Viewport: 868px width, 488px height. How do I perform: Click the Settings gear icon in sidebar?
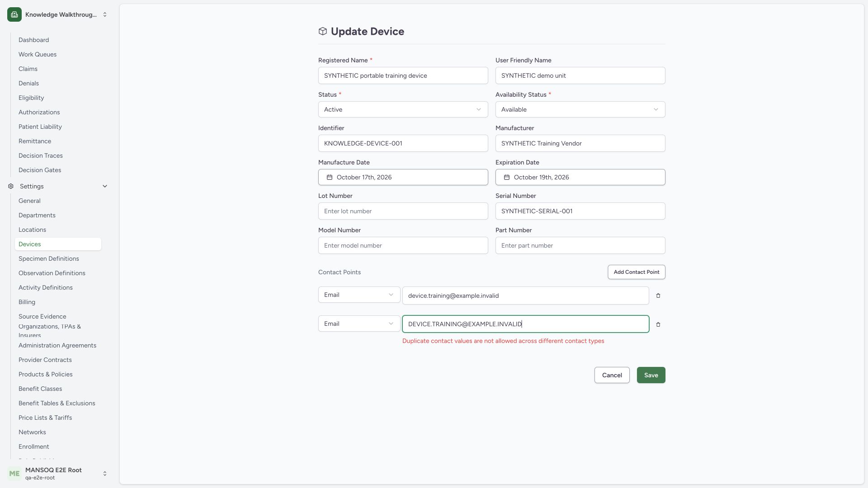(11, 186)
